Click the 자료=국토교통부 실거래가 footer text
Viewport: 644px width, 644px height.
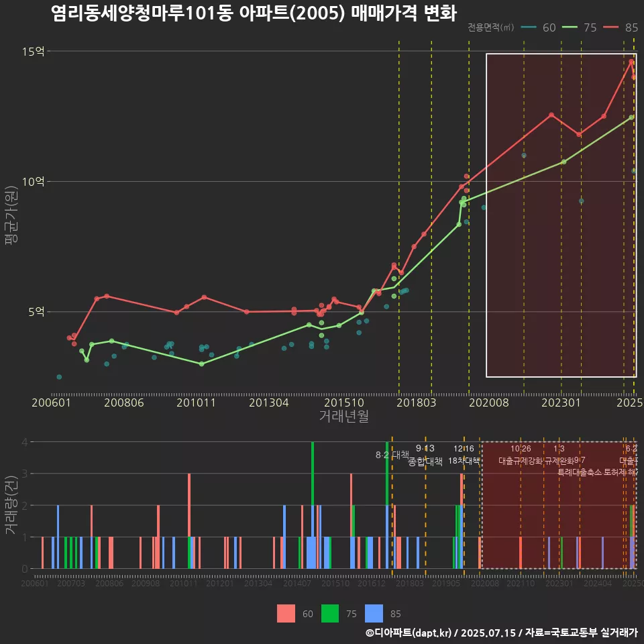(581, 633)
